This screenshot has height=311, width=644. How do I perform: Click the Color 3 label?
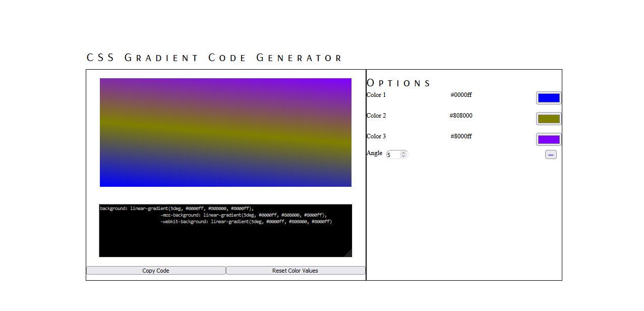pyautogui.click(x=376, y=136)
